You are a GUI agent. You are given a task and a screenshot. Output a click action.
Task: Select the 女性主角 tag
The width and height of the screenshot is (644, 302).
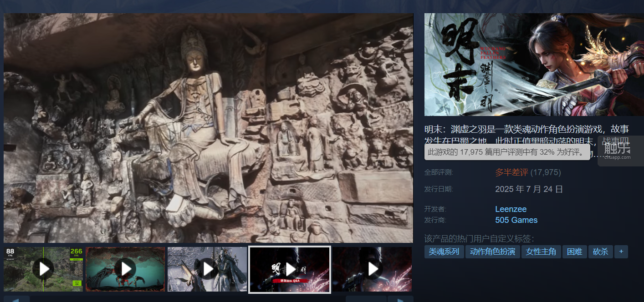(541, 252)
